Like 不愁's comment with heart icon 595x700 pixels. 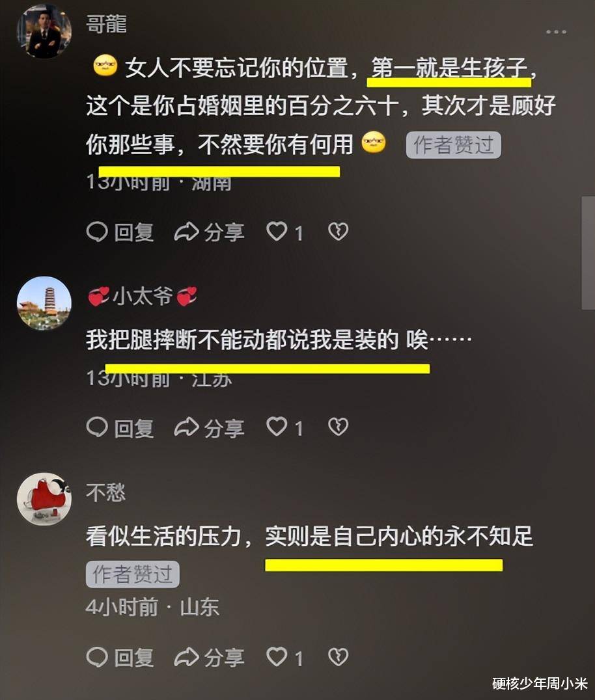[277, 657]
